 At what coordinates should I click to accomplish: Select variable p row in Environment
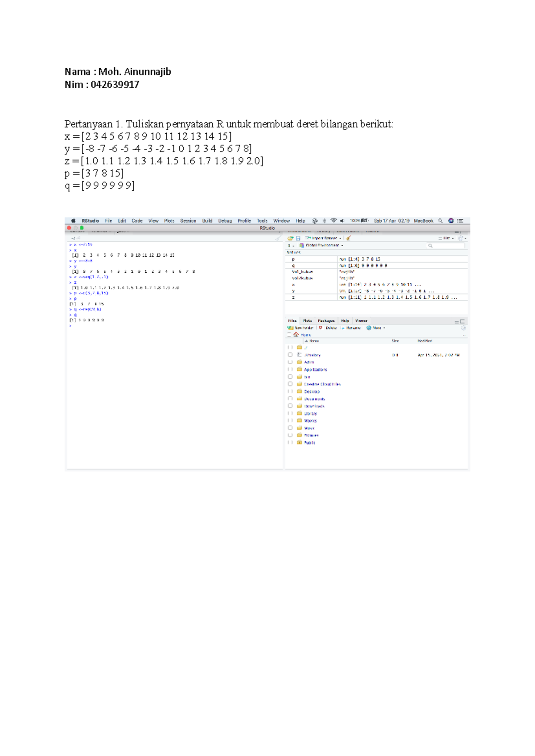pos(377,259)
